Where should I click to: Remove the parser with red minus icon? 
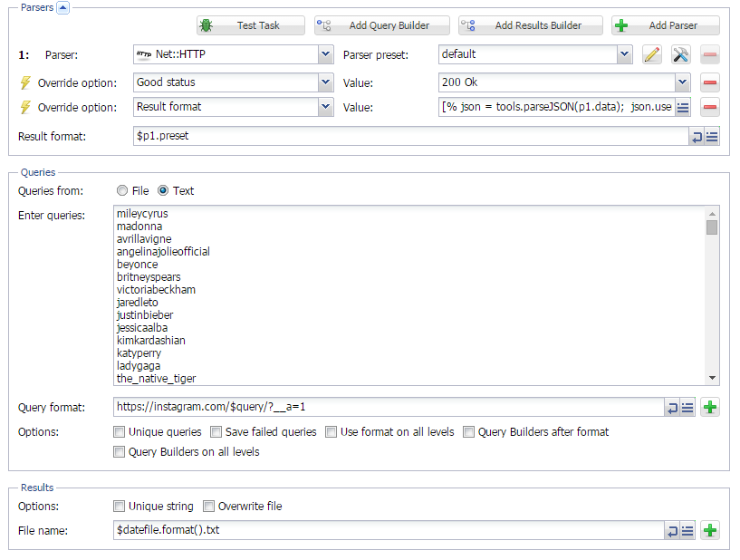710,54
